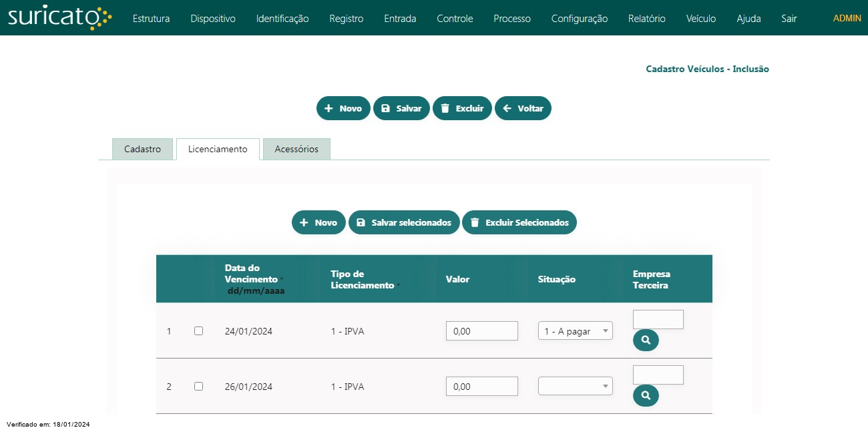This screenshot has width=868, height=434.
Task: Click the Valor field in row 1
Action: (481, 331)
